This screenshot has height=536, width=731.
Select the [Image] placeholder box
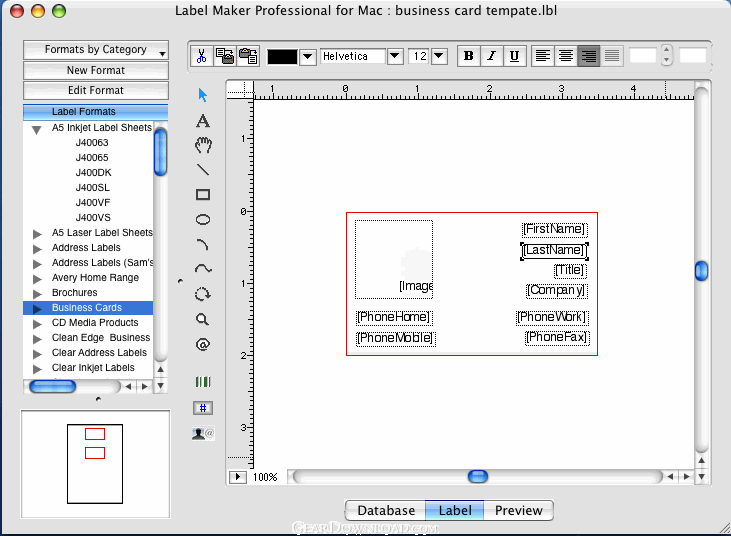coord(394,260)
